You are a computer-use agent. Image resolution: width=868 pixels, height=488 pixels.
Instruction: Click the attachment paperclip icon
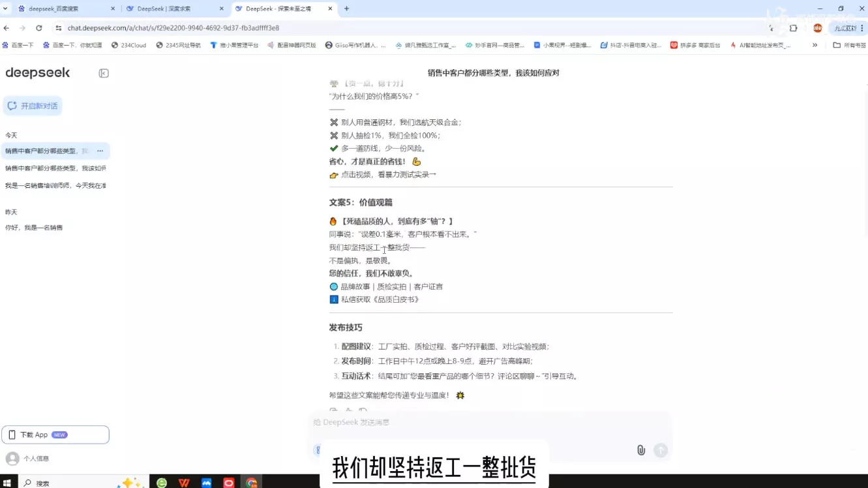pyautogui.click(x=640, y=450)
